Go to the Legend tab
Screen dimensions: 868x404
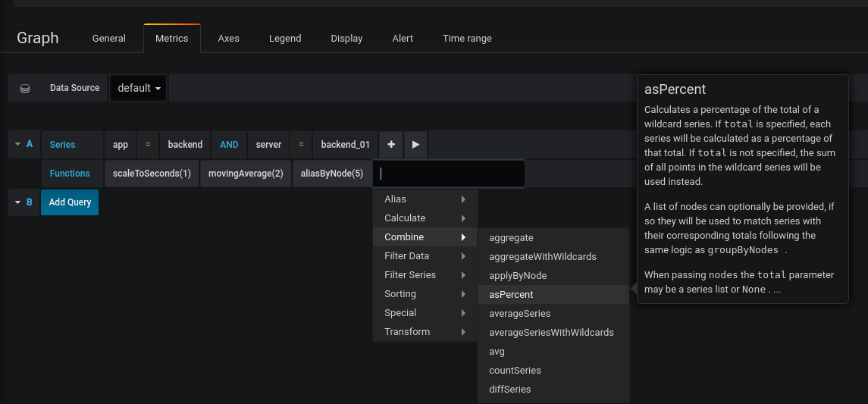(x=285, y=39)
